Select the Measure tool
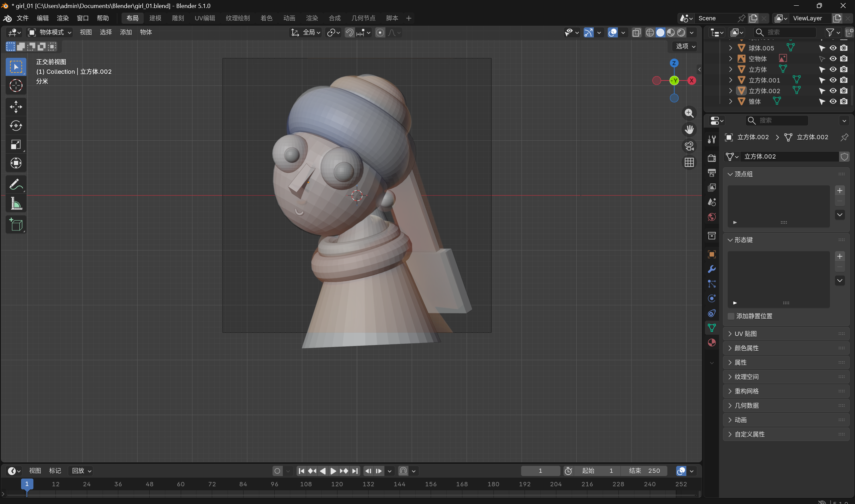 point(16,204)
